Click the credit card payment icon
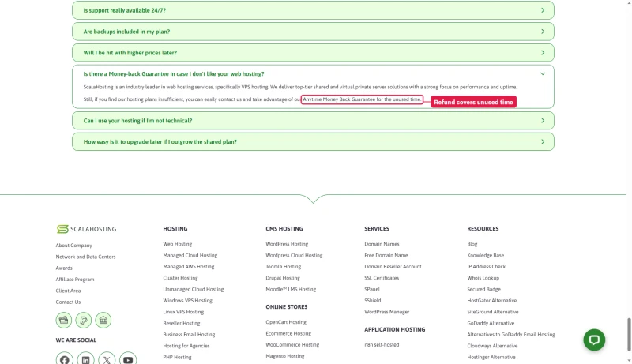Screen dimensions: 632x364 pyautogui.click(x=64, y=320)
